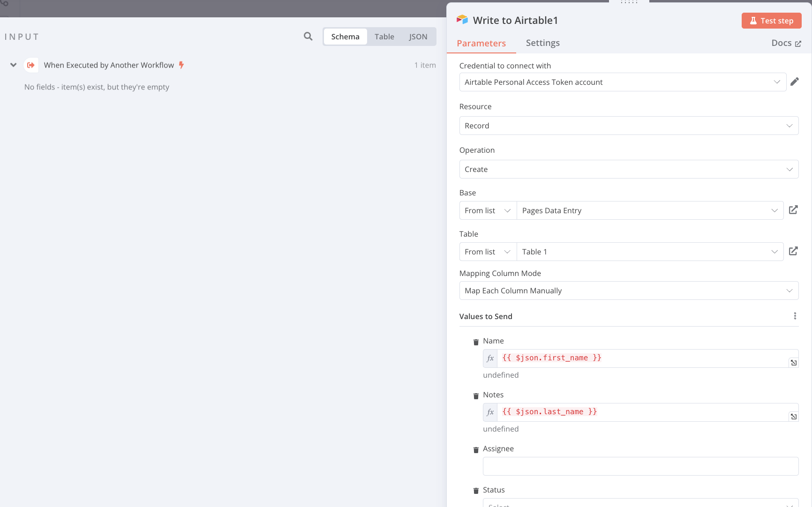This screenshot has height=507, width=812.
Task: Delete the Assignee field with trash icon
Action: (x=476, y=449)
